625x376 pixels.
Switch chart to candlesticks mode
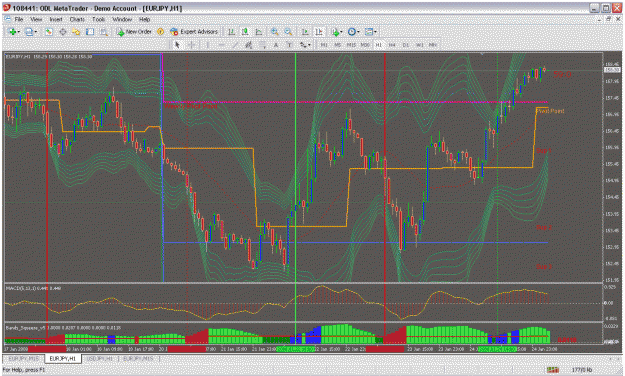[x=245, y=32]
